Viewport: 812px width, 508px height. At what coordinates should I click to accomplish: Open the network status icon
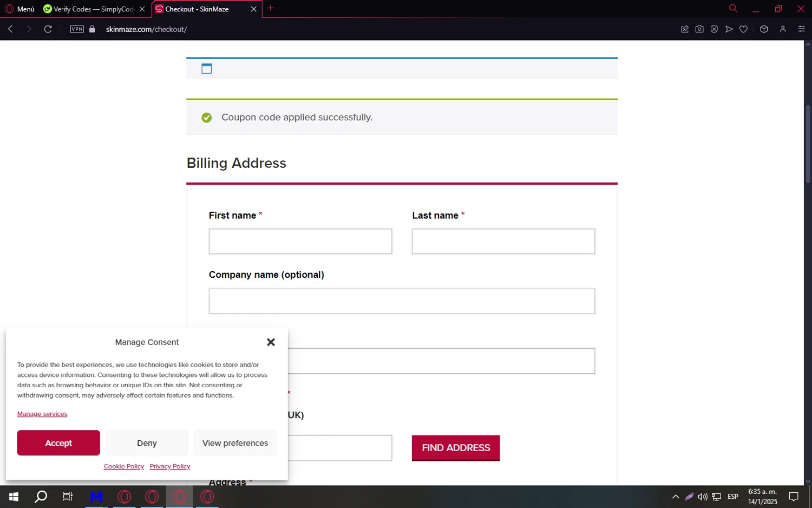717,497
